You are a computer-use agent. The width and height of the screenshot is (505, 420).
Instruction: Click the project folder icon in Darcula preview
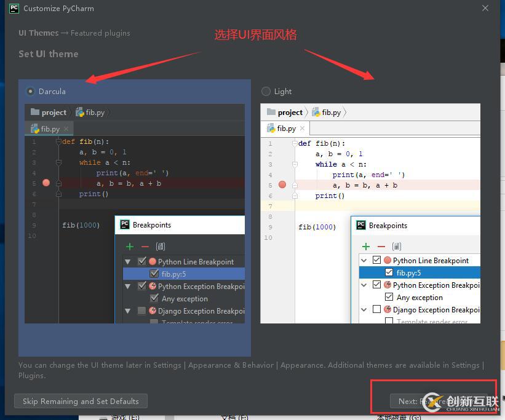(x=35, y=112)
